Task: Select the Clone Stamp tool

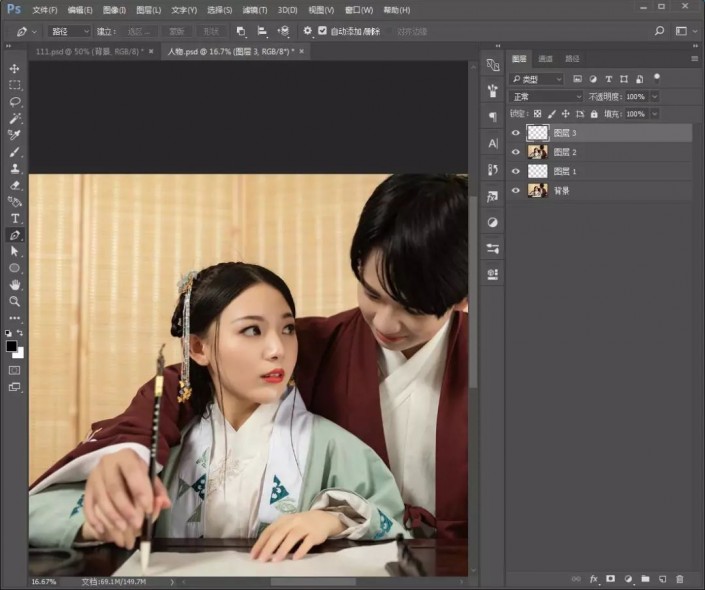Action: (14, 169)
